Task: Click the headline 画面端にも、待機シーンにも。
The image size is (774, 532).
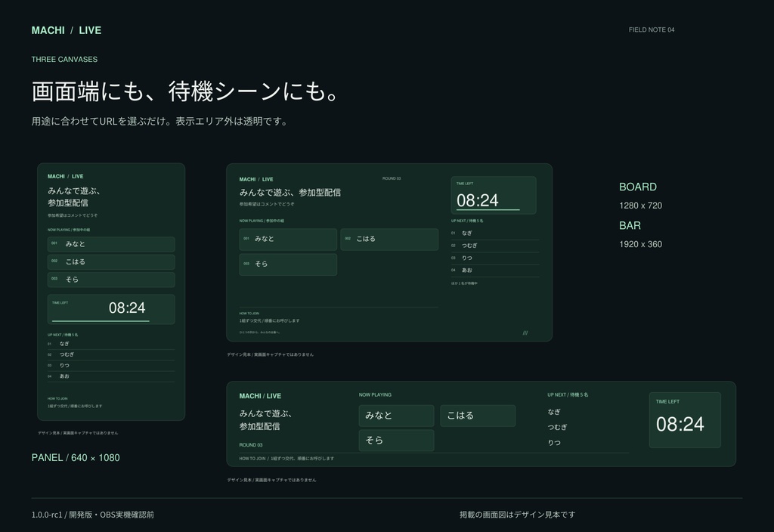Action: click(x=185, y=91)
